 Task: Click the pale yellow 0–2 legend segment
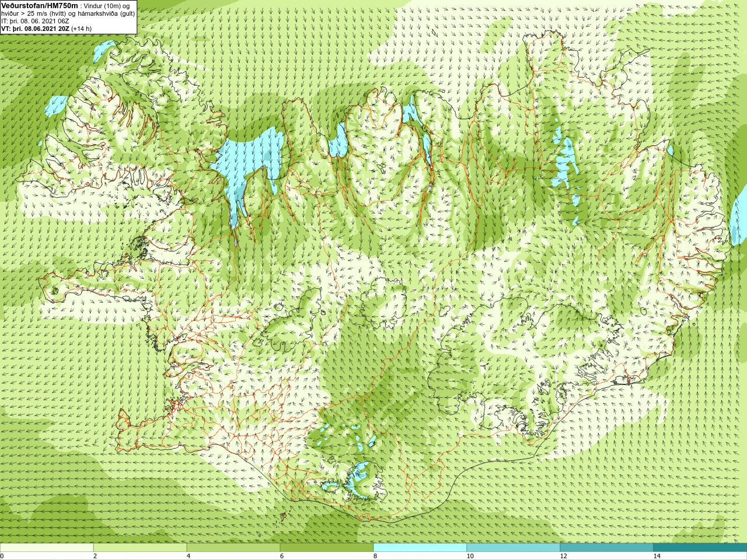pos(47,548)
